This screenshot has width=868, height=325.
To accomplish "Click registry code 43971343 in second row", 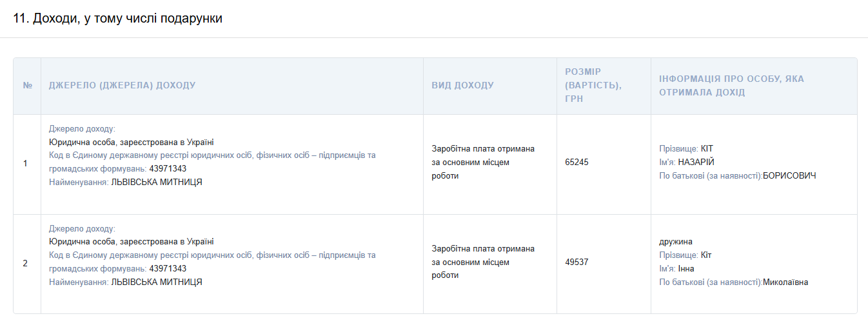I will (x=168, y=269).
